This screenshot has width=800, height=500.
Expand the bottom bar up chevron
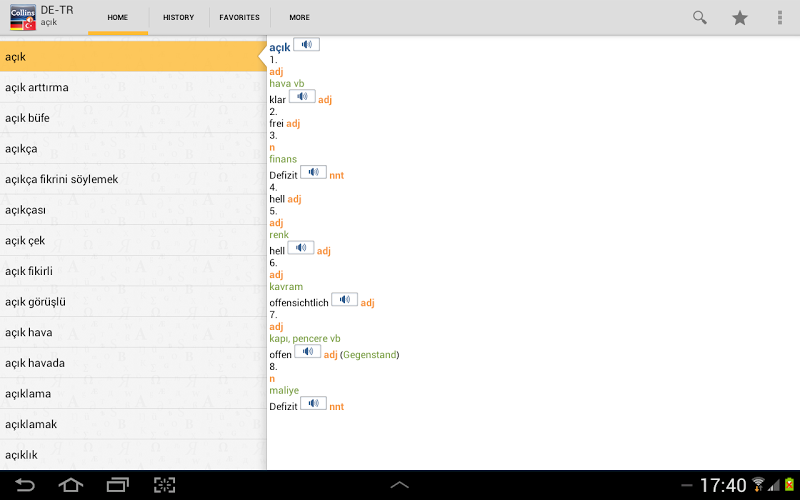[x=399, y=485]
